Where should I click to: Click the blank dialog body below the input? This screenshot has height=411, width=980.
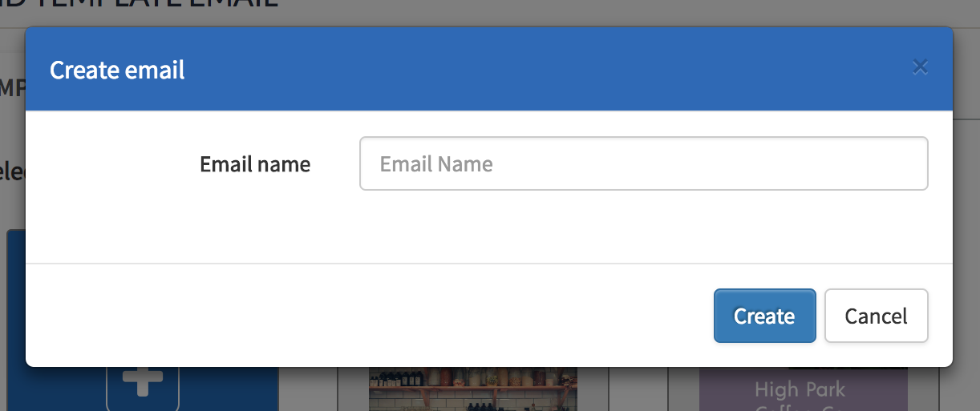[x=489, y=227]
